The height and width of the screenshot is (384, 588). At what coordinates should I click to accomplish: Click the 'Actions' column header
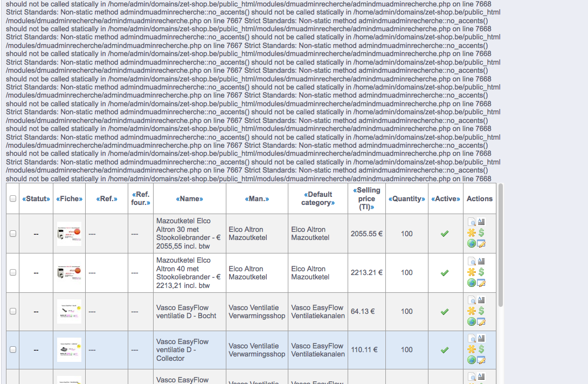click(x=480, y=198)
